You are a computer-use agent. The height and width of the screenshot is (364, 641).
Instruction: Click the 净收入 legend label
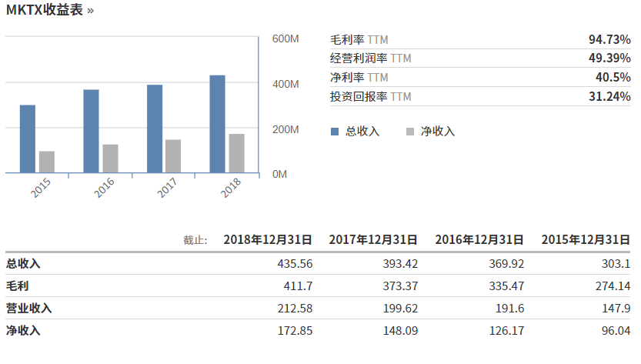tap(438, 132)
